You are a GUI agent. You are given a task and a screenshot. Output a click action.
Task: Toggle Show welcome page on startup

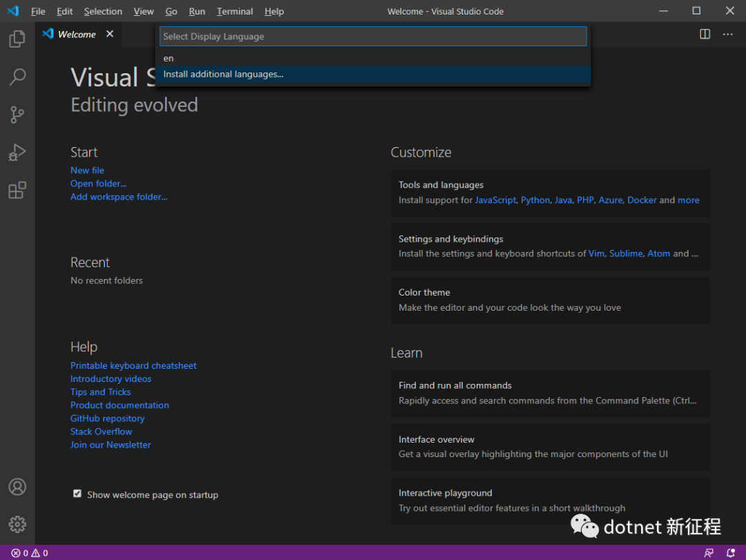click(77, 494)
